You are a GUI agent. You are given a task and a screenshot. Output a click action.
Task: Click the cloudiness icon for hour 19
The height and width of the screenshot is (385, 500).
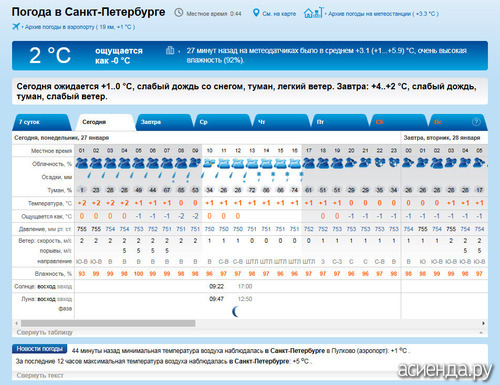337,163
